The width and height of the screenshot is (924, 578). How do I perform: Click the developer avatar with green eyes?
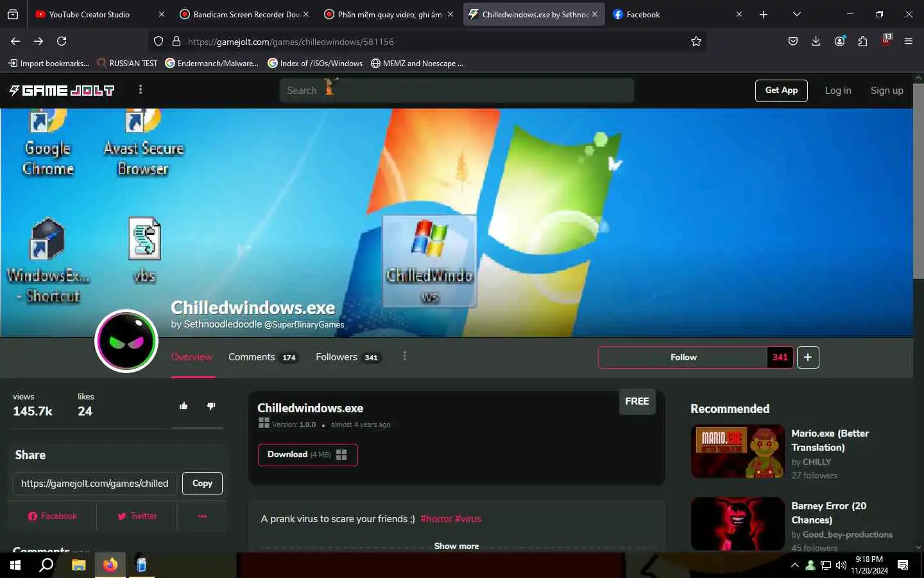(126, 341)
